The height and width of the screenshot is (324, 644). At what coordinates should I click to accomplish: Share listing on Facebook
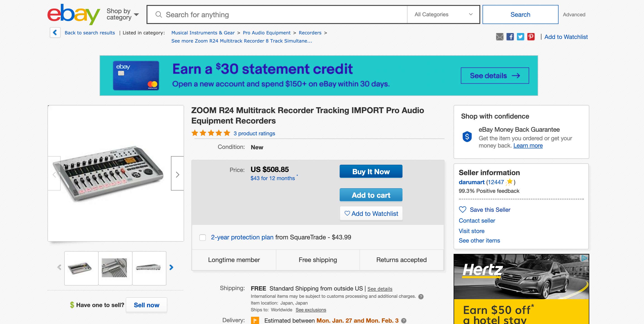pos(510,37)
